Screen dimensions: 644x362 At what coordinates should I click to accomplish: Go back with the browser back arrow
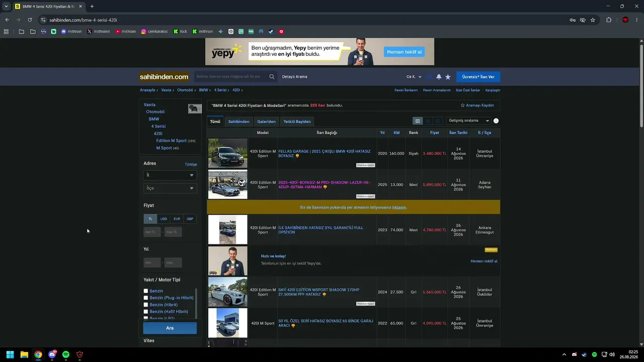7,20
